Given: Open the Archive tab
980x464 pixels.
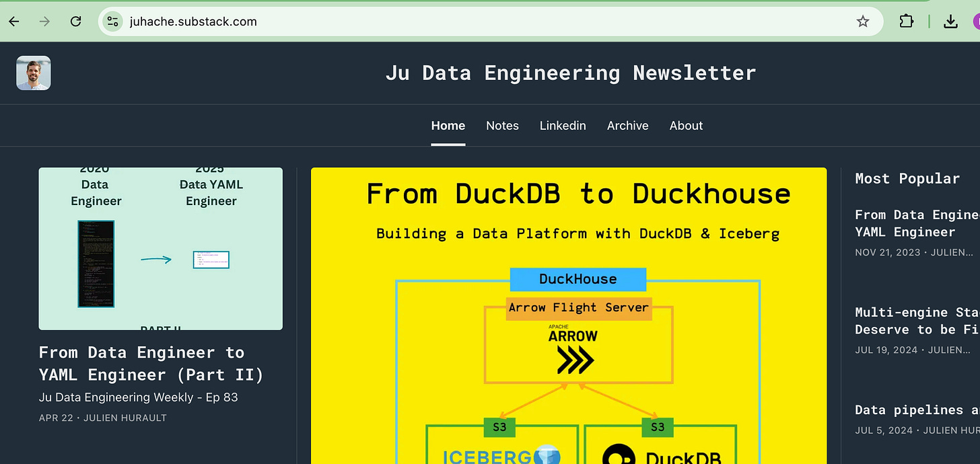Looking at the screenshot, I should (x=628, y=126).
